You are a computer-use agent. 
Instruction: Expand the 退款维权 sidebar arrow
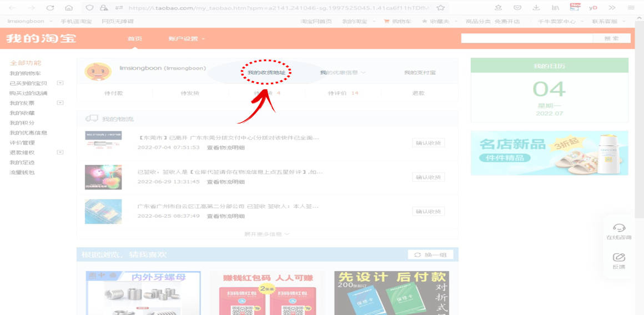(x=61, y=152)
